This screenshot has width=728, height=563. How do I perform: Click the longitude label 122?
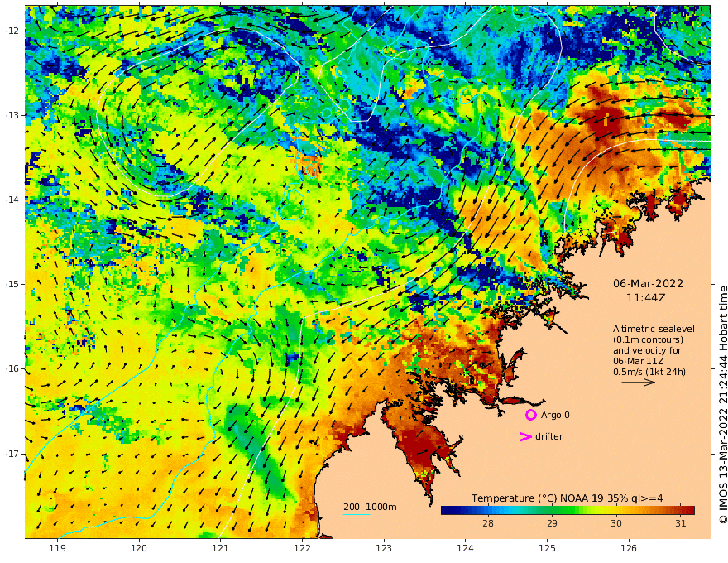tap(302, 548)
